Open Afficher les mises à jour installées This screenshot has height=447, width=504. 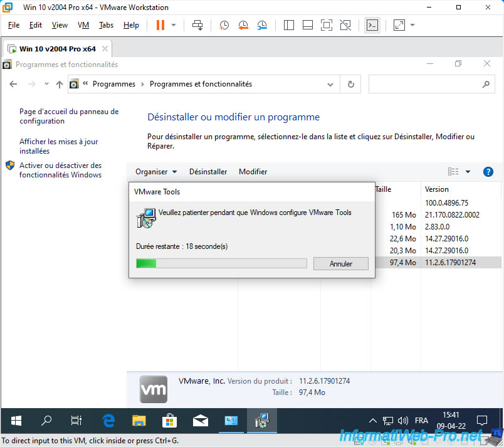tap(58, 146)
